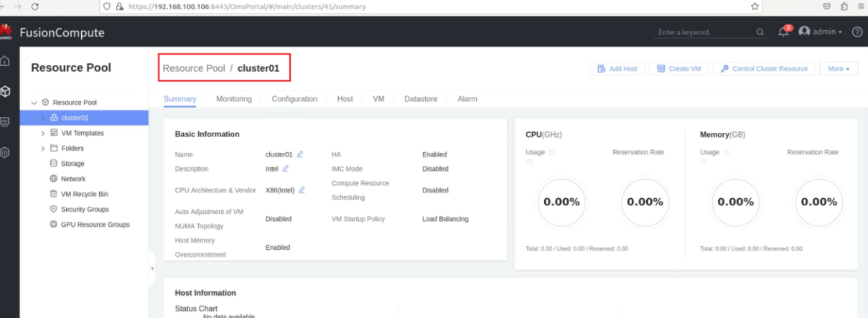Click the Huawei logo
The width and height of the screenshot is (868, 318).
pos(6,32)
